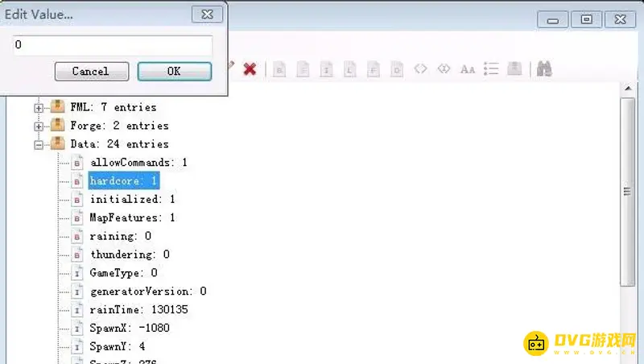Click the Add Compound Tag icon
Screen dimensions: 644x364
(515, 69)
